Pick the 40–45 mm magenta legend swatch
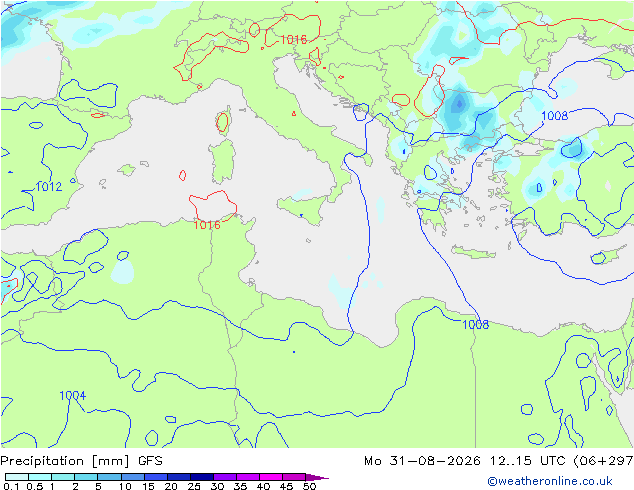The height and width of the screenshot is (490, 634). [x=271, y=477]
